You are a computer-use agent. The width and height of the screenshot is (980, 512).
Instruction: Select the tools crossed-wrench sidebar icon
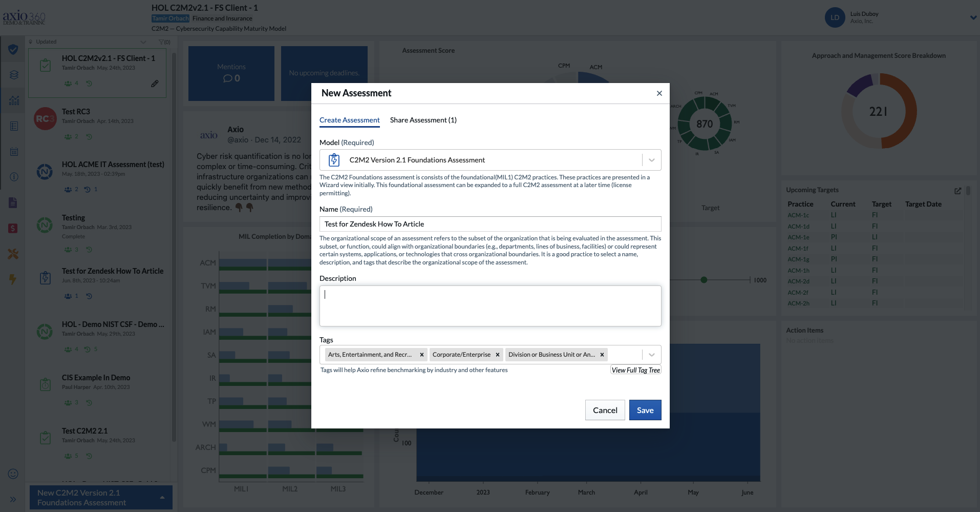tap(13, 254)
